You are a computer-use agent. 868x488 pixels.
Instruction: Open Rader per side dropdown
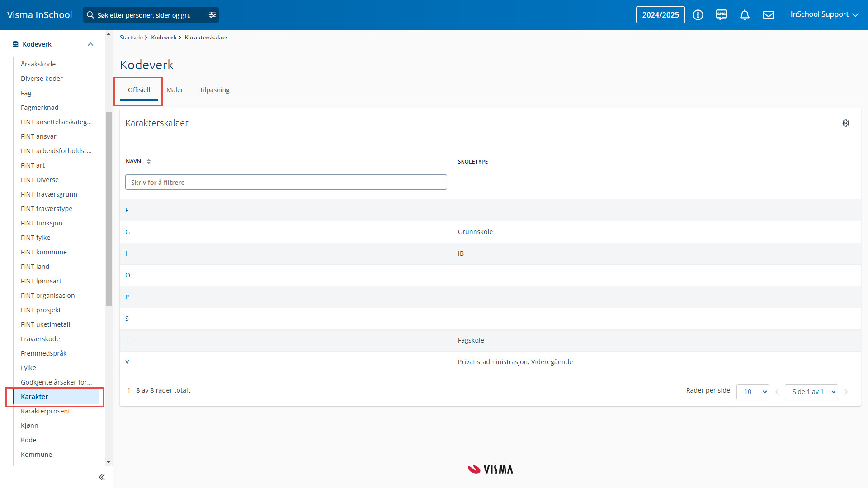click(753, 392)
